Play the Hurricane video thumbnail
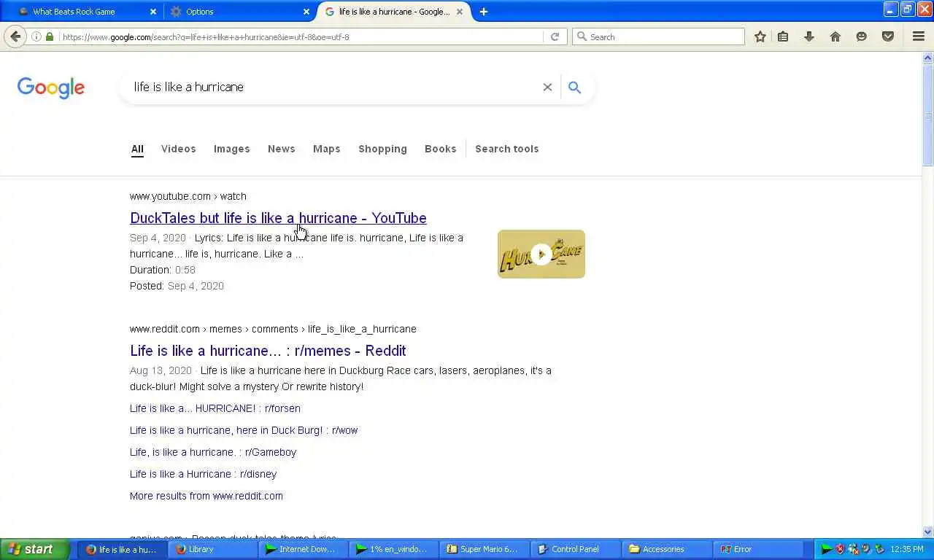The height and width of the screenshot is (560, 934). coord(541,254)
